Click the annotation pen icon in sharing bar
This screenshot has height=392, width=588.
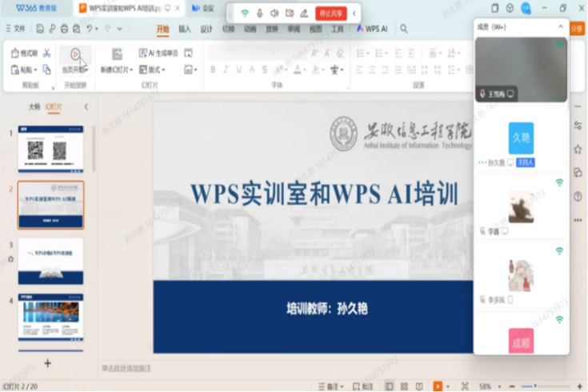tap(303, 14)
